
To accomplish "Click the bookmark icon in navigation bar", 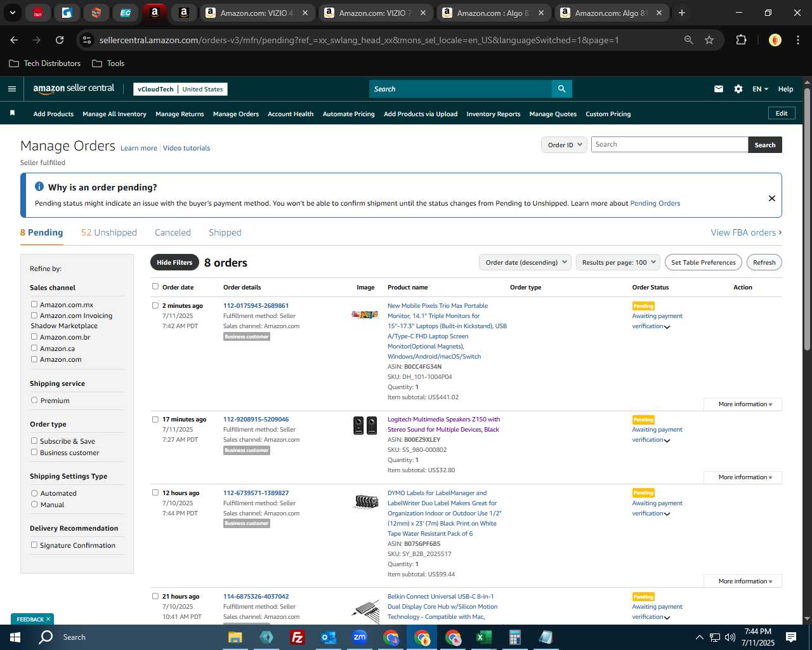I will coord(12,114).
